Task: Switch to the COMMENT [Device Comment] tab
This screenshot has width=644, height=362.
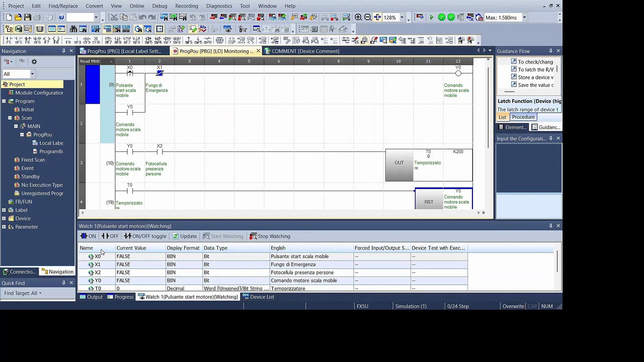Action: click(x=301, y=51)
